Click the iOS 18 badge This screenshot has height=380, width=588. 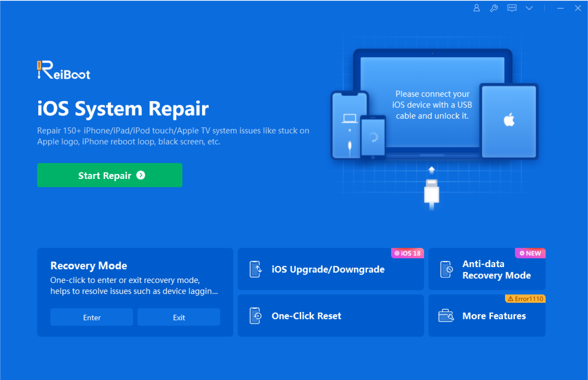click(407, 253)
